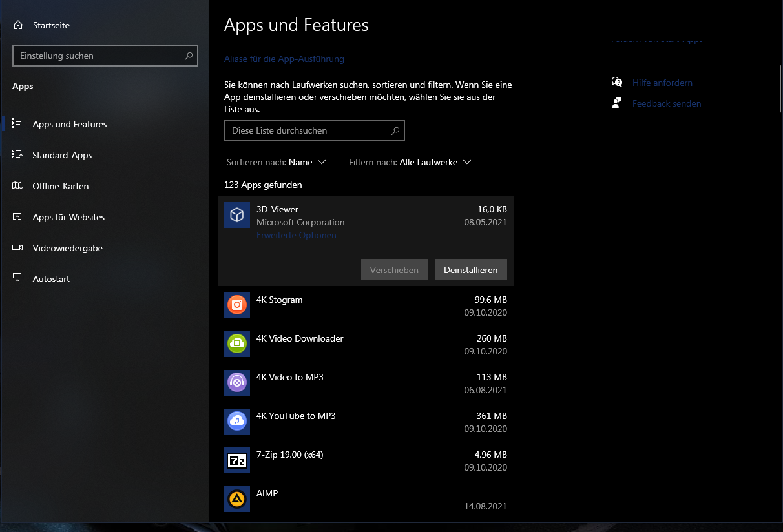Click the 4K YouTube to MP3 icon
This screenshot has height=532, width=783.
pos(237,422)
